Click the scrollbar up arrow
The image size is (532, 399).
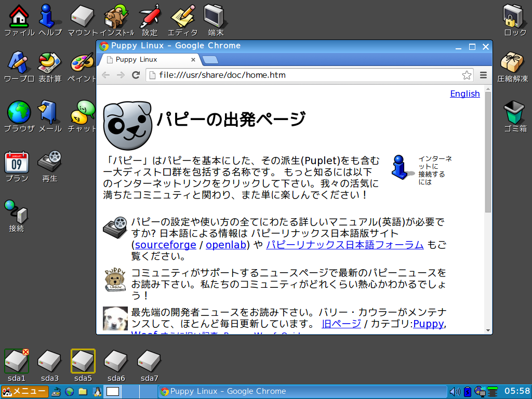click(488, 89)
